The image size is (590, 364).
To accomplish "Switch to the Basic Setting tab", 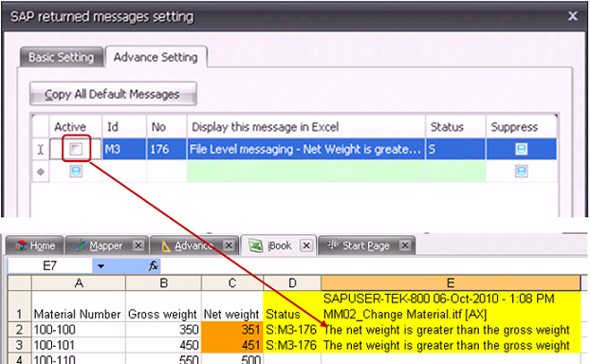I will pos(62,57).
